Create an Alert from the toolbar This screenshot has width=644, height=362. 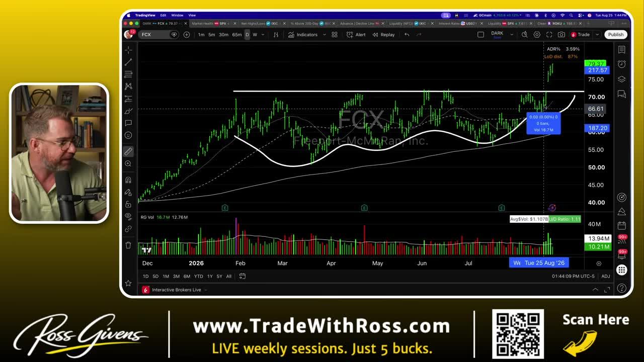pos(356,35)
